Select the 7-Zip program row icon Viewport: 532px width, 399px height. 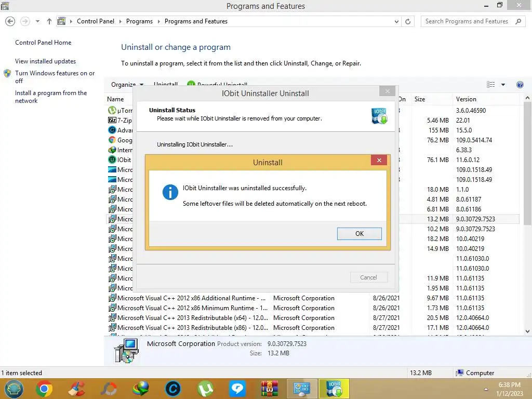click(112, 120)
